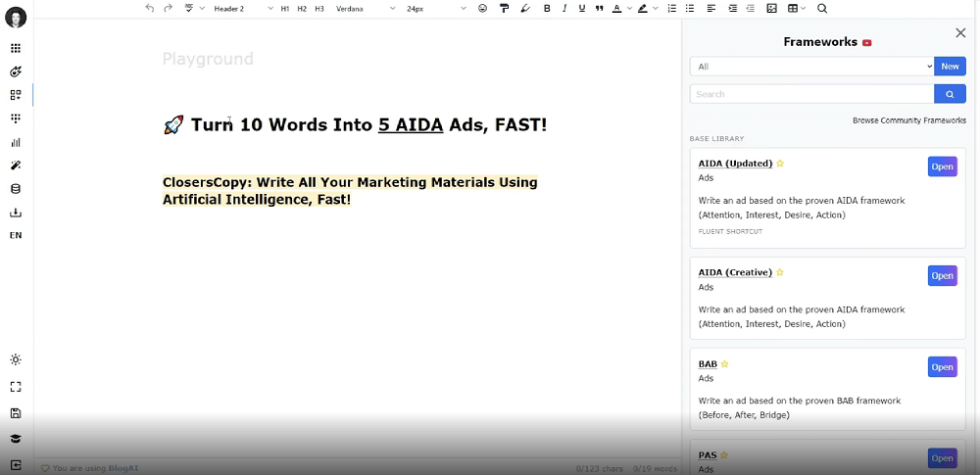980x475 pixels.
Task: Enter fullscreen mode from the sidebar
Action: [x=16, y=387]
